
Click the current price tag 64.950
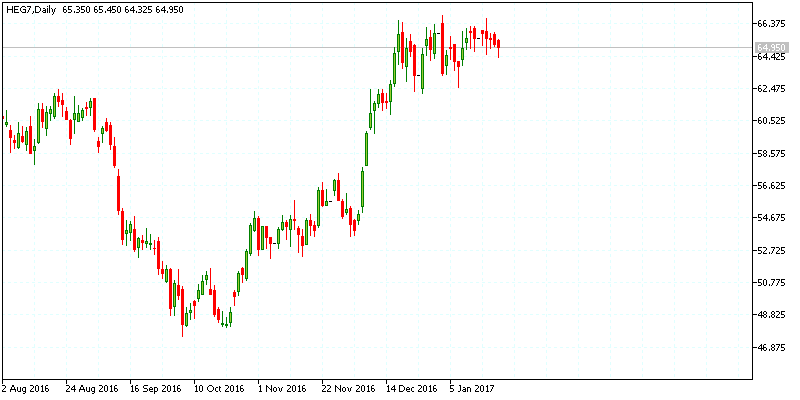[x=770, y=47]
